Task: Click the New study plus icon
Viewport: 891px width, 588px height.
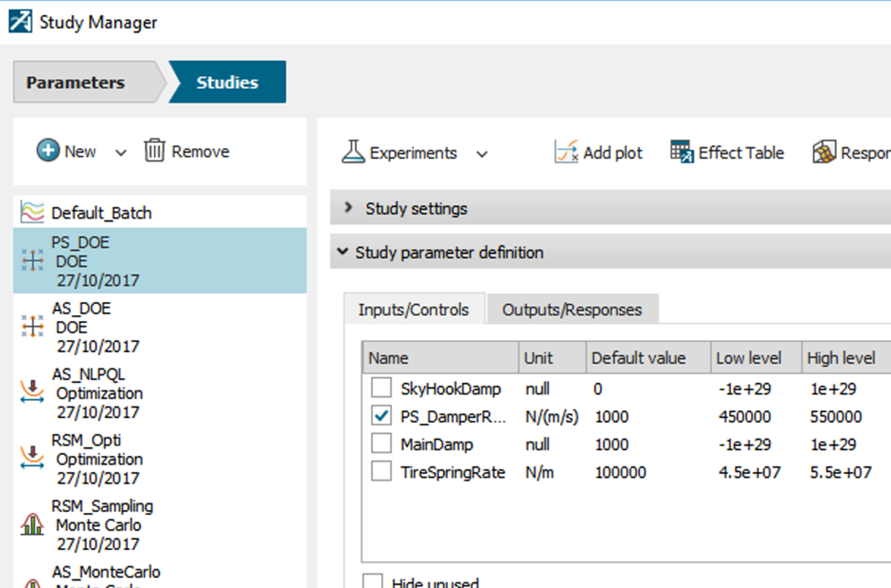Action: click(x=48, y=150)
